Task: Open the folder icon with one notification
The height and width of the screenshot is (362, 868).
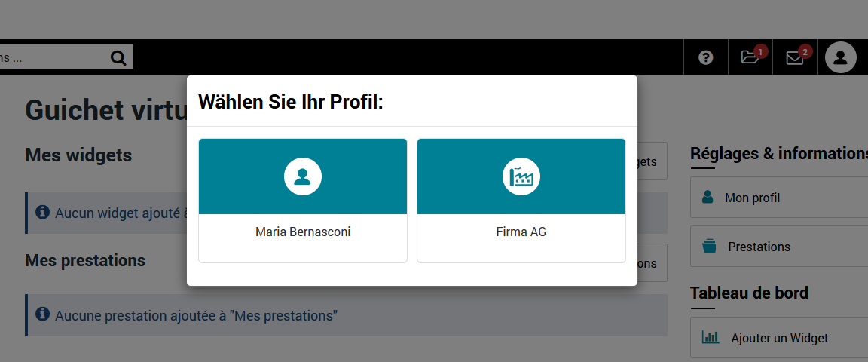Action: 750,57
